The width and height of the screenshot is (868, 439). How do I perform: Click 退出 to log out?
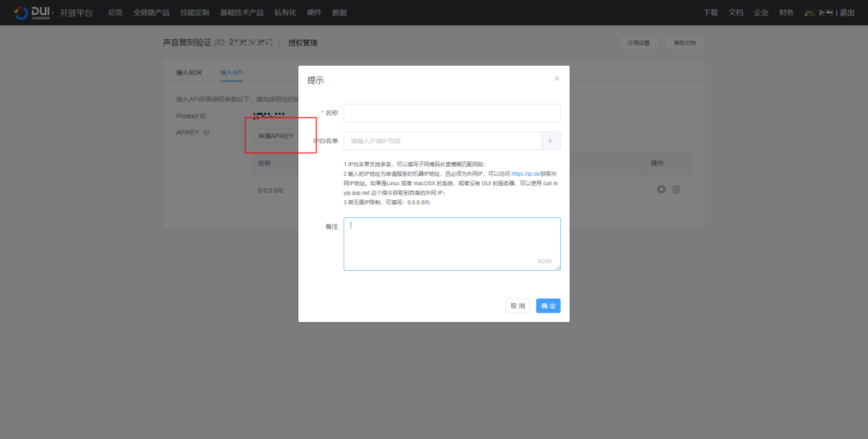coord(847,13)
